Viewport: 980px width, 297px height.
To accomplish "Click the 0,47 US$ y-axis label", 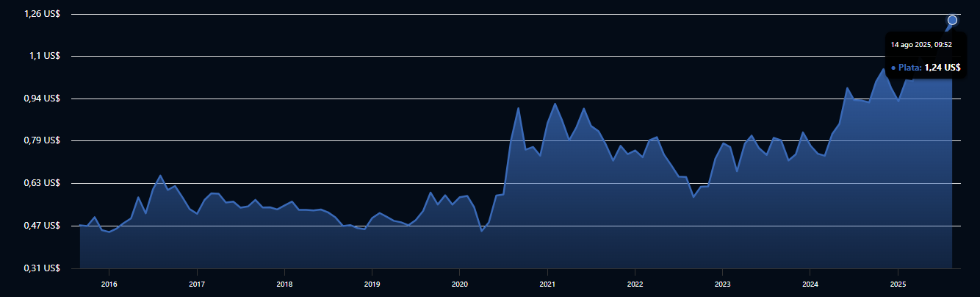I will coord(42,225).
